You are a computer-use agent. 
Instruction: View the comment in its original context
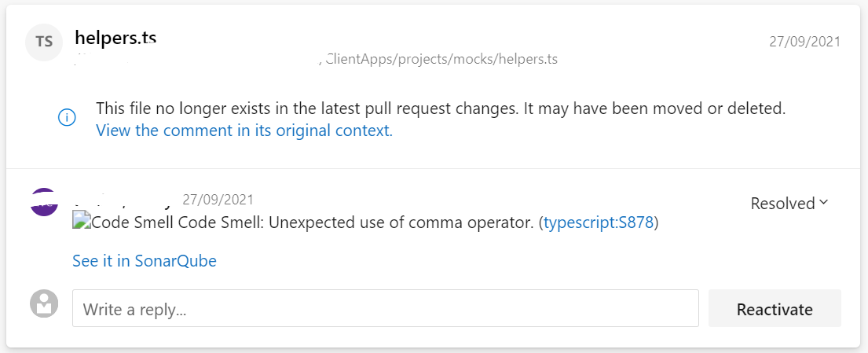[244, 131]
